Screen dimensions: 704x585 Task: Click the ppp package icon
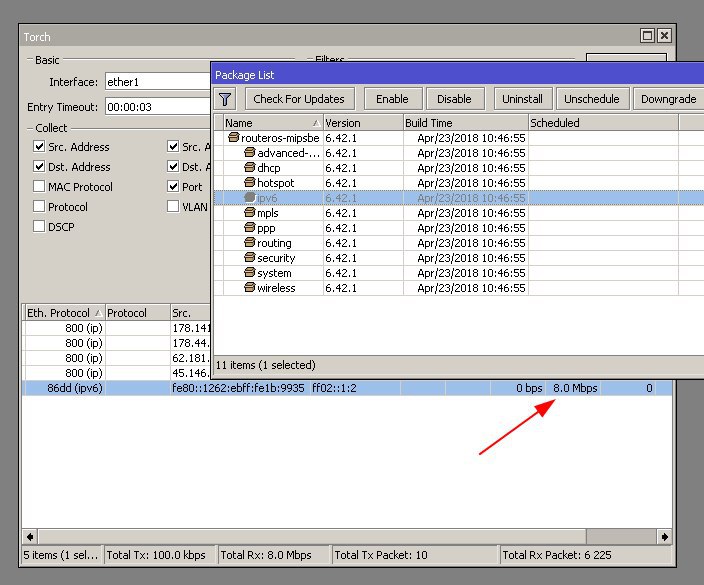[250, 228]
